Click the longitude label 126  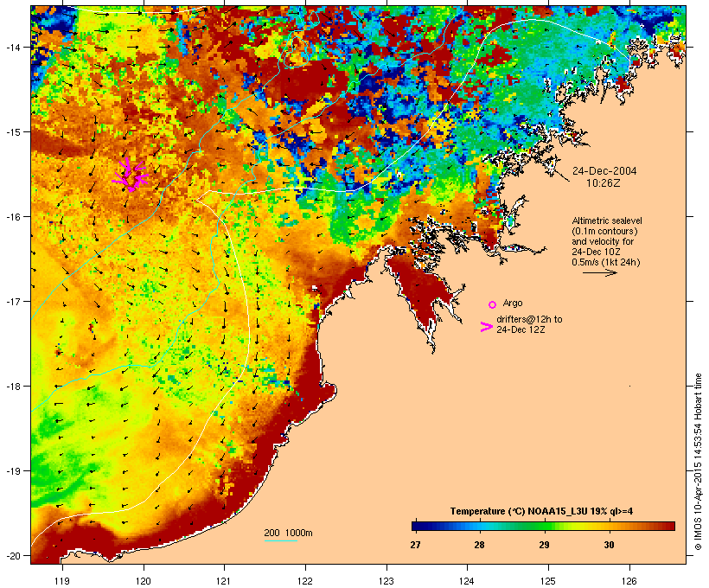[x=629, y=581]
